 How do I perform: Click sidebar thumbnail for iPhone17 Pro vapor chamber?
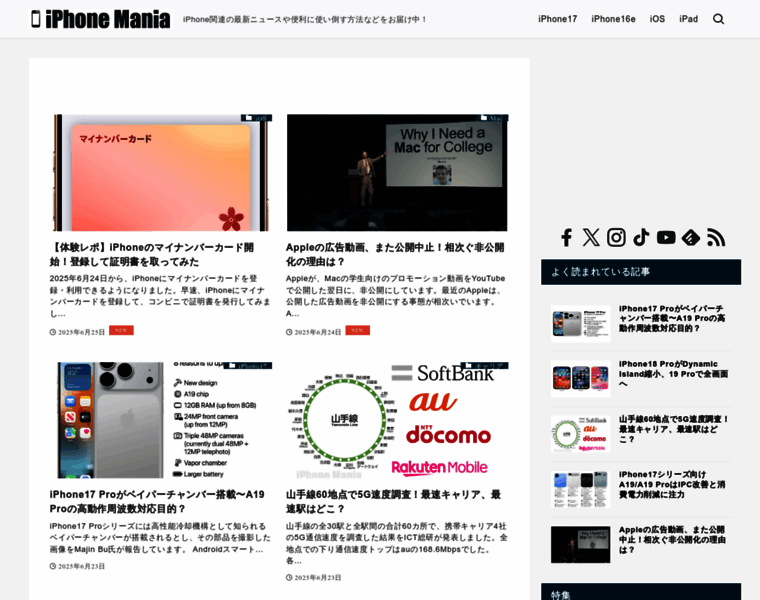[x=581, y=323]
